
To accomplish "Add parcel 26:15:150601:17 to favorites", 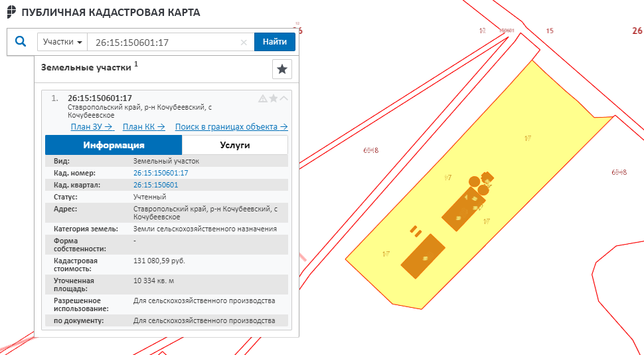I will [x=274, y=98].
